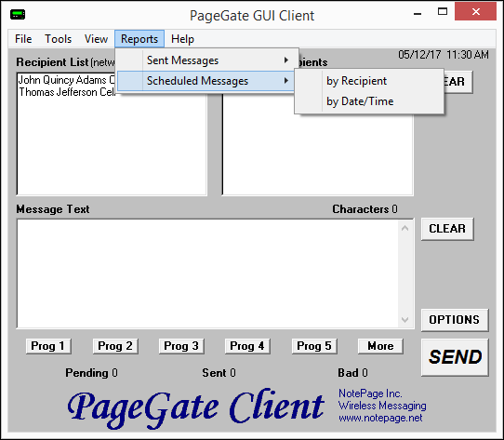Image resolution: width=504 pixels, height=440 pixels.
Task: Click the More button
Action: 380,346
